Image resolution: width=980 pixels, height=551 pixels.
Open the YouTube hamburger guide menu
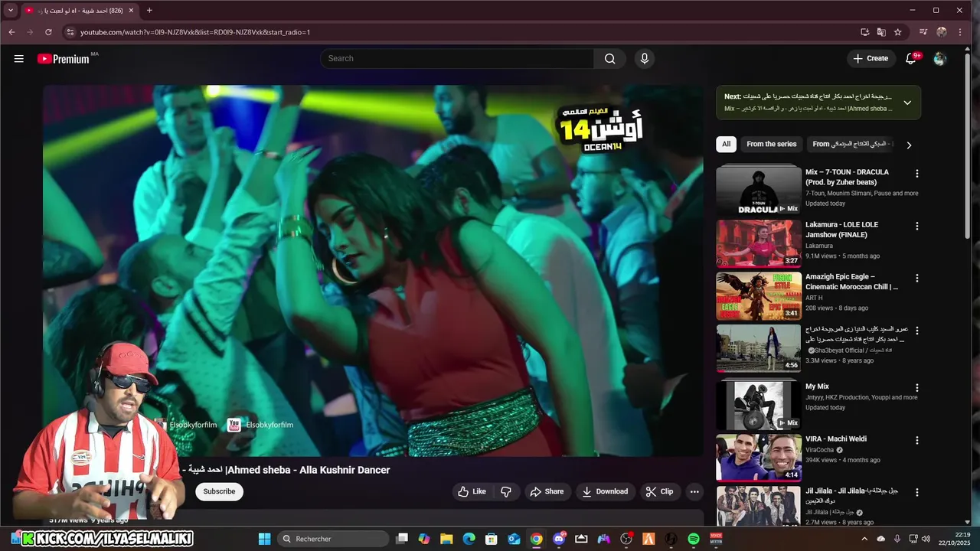click(19, 58)
